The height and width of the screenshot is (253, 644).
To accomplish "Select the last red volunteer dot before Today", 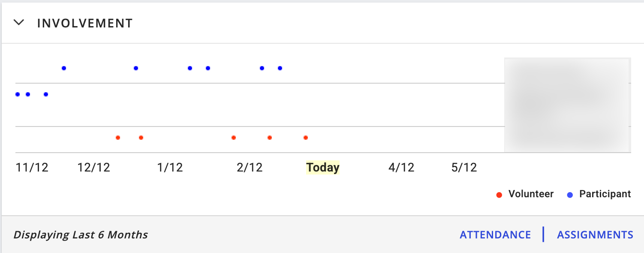I will pyautogui.click(x=306, y=138).
